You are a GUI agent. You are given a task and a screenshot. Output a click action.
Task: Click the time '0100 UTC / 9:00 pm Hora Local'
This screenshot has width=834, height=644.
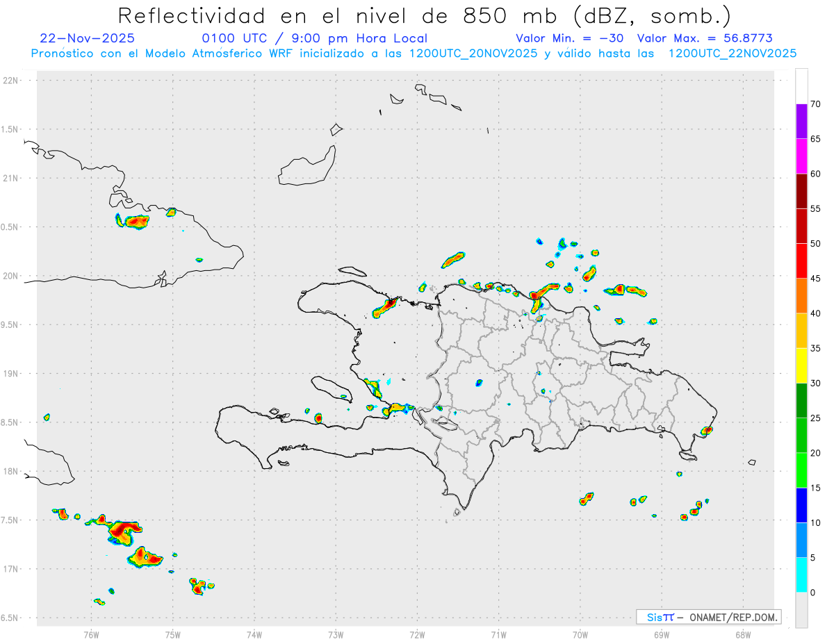314,38
